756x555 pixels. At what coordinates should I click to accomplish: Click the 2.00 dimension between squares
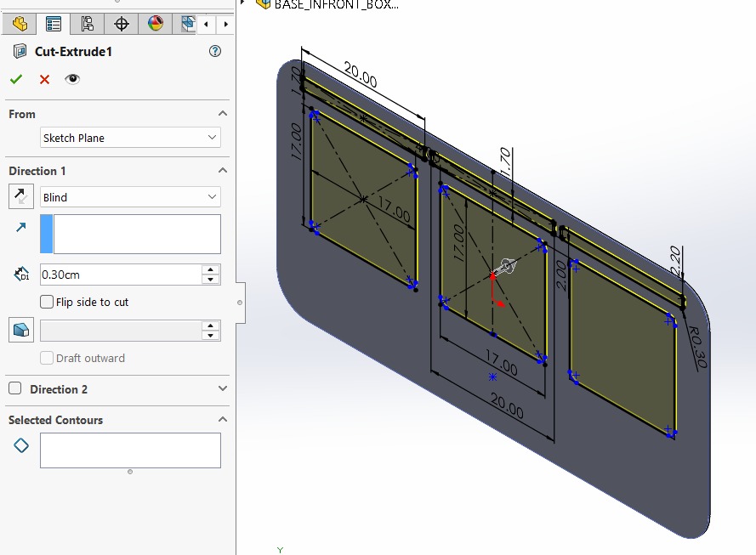(x=560, y=275)
